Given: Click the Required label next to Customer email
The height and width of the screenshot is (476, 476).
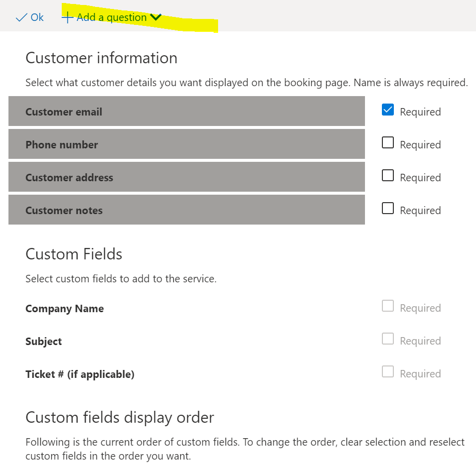Looking at the screenshot, I should (x=420, y=112).
